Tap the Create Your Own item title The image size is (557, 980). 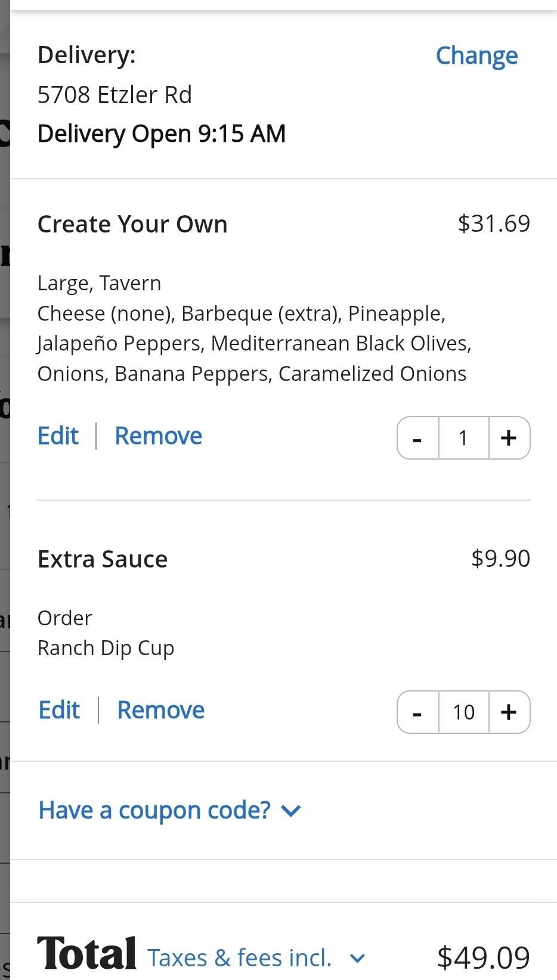coord(132,224)
